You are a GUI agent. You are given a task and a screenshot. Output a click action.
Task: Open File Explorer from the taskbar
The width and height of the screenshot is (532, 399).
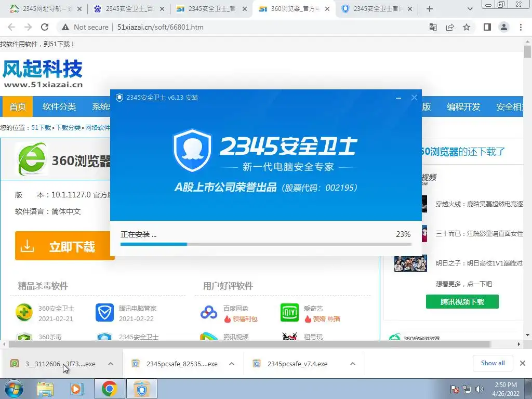46,390
